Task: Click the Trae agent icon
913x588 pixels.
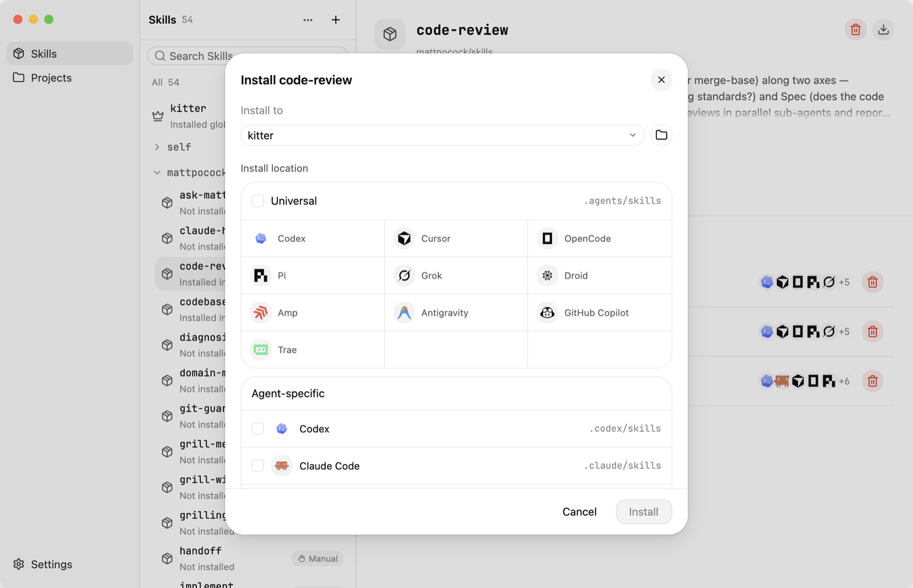Action: [x=261, y=350]
